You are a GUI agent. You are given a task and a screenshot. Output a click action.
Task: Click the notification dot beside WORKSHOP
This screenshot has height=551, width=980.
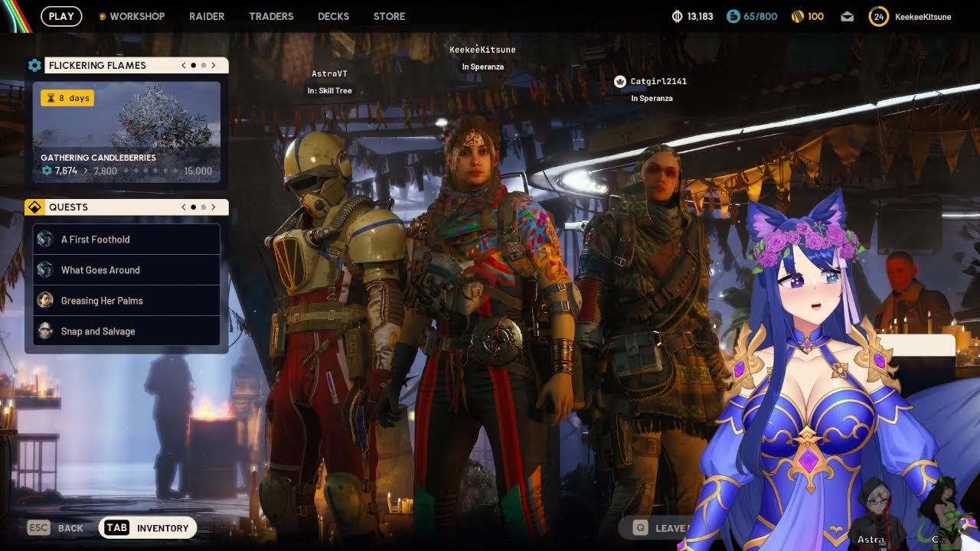[x=103, y=16]
